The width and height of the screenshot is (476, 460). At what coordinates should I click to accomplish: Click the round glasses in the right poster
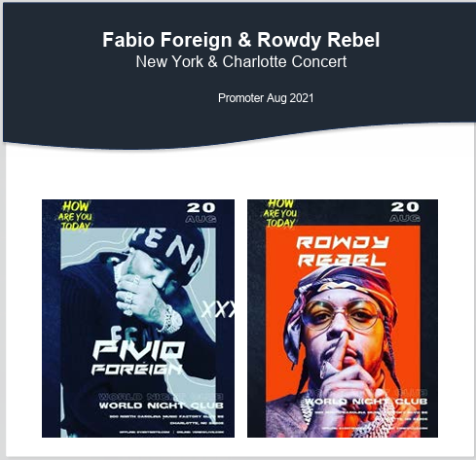coord(341,315)
